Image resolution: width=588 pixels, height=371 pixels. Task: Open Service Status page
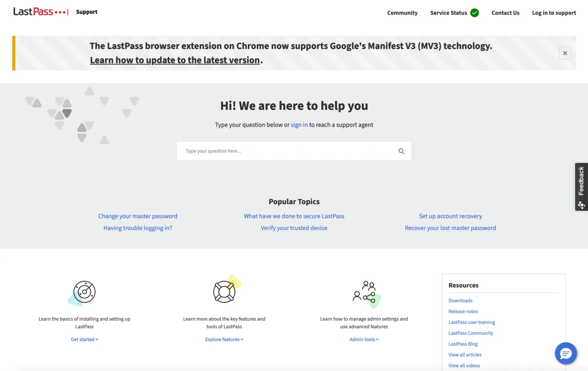(448, 13)
